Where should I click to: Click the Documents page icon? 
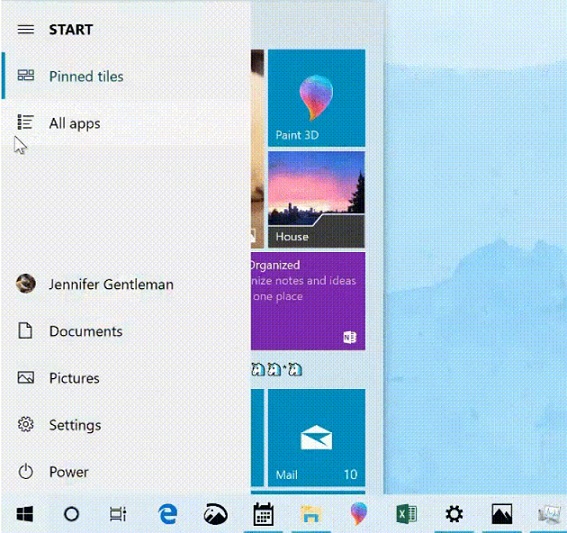(25, 331)
